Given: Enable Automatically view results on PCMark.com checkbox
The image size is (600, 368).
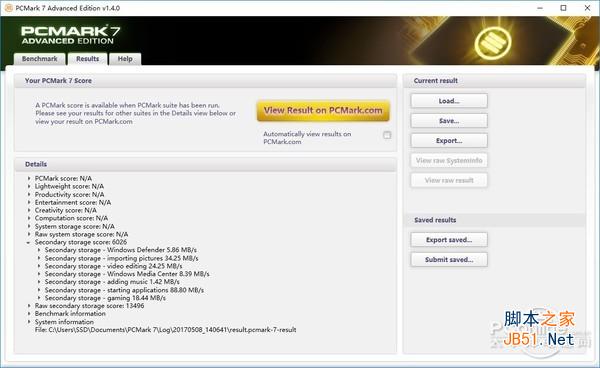Looking at the screenshot, I should tap(387, 135).
